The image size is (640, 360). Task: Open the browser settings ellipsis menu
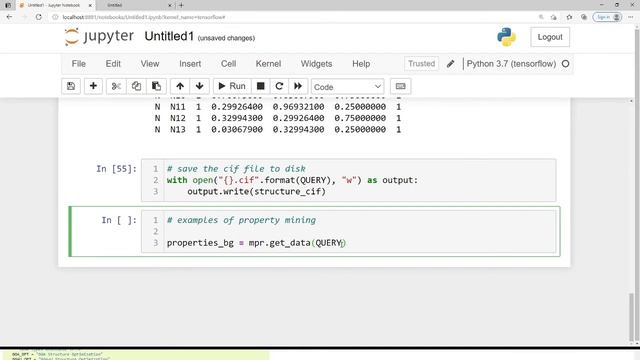click(x=631, y=17)
